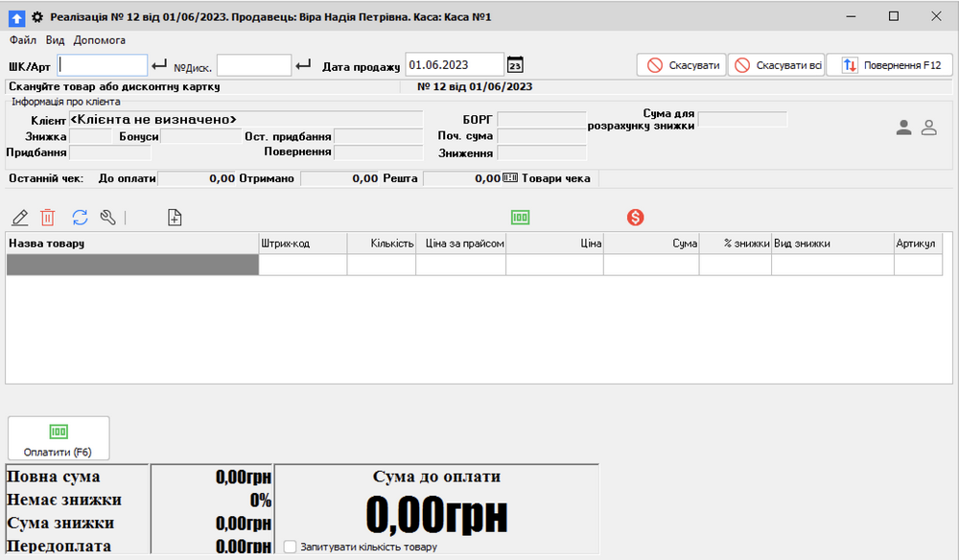Click the №Диск. discount card field
This screenshot has width=959, height=560.
(253, 65)
